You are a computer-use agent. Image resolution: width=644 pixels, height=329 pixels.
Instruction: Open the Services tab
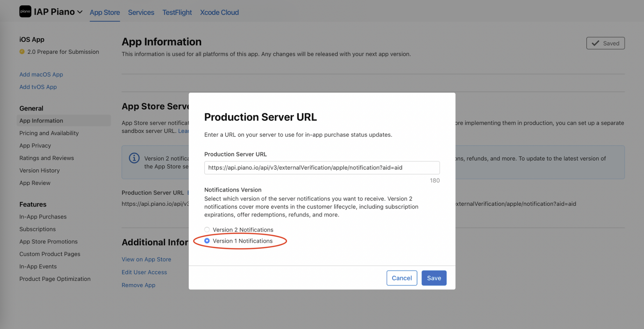[141, 12]
